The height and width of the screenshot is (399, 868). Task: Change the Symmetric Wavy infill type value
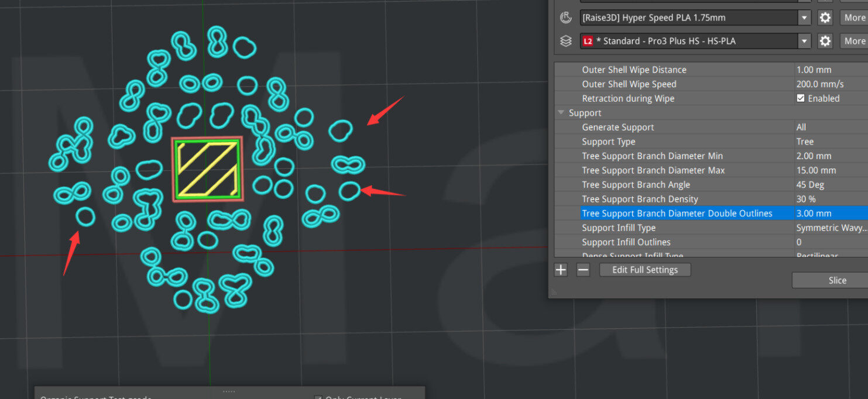pyautogui.click(x=831, y=228)
